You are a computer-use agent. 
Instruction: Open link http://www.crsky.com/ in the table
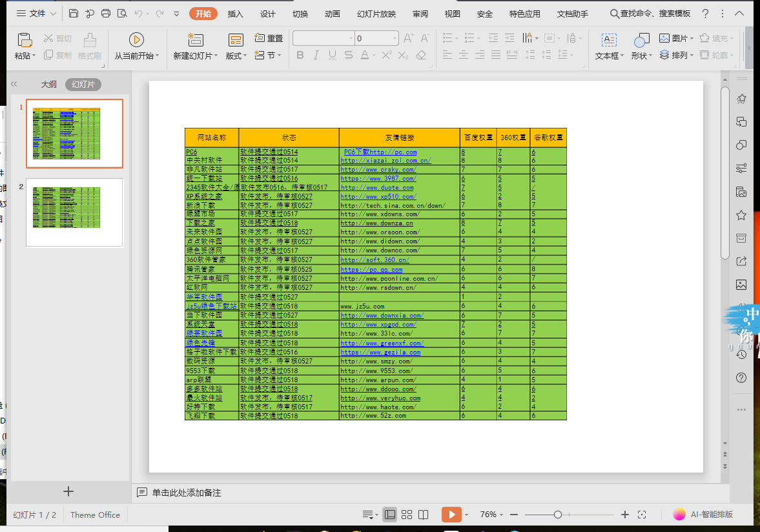click(378, 170)
